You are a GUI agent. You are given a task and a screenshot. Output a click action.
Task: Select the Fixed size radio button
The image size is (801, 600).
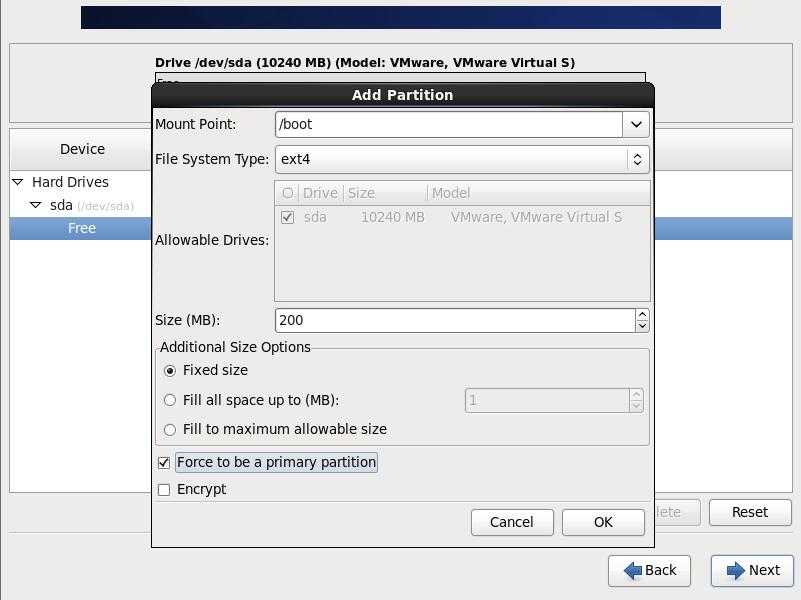coord(170,371)
